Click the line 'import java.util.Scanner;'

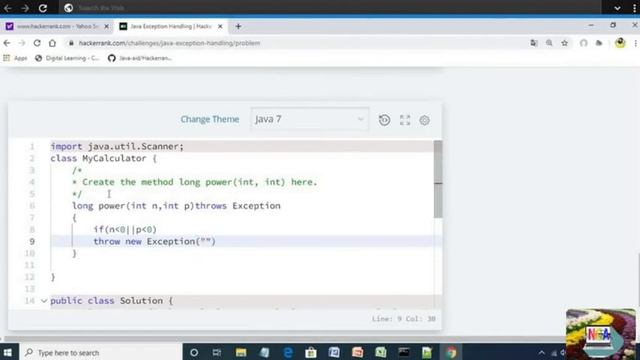point(117,146)
